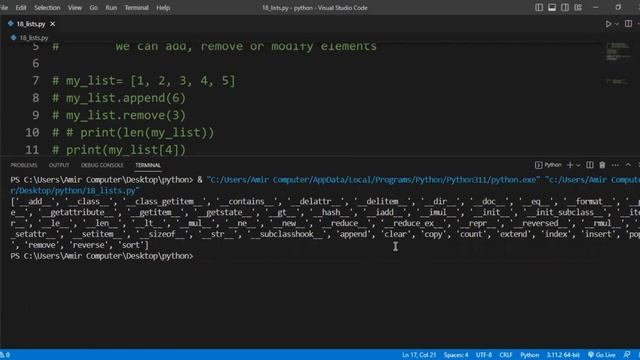Click line 11 print(my_list[4]) code
This screenshot has width=640, height=360.
(119, 149)
